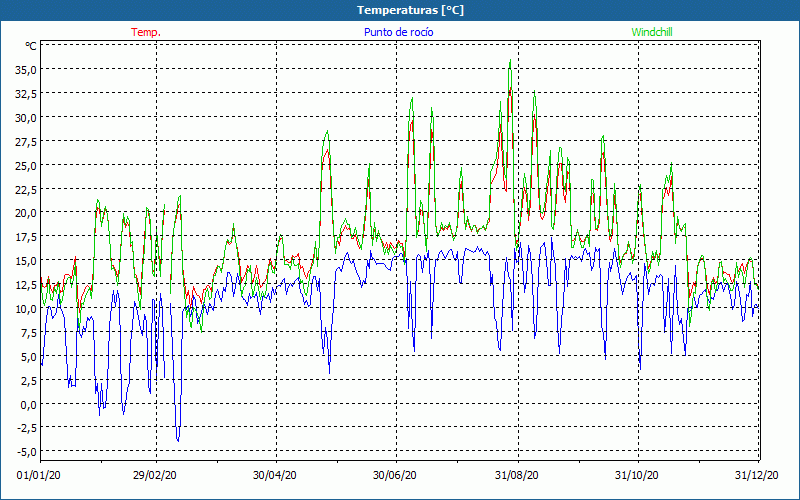Click the 20,0 y-axis value
The image size is (800, 500).
[x=26, y=213]
